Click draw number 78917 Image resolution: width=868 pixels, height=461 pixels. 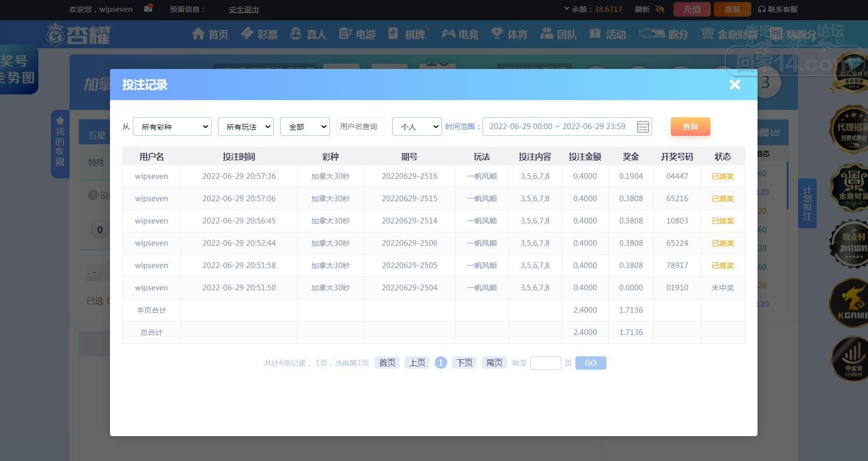(x=677, y=266)
